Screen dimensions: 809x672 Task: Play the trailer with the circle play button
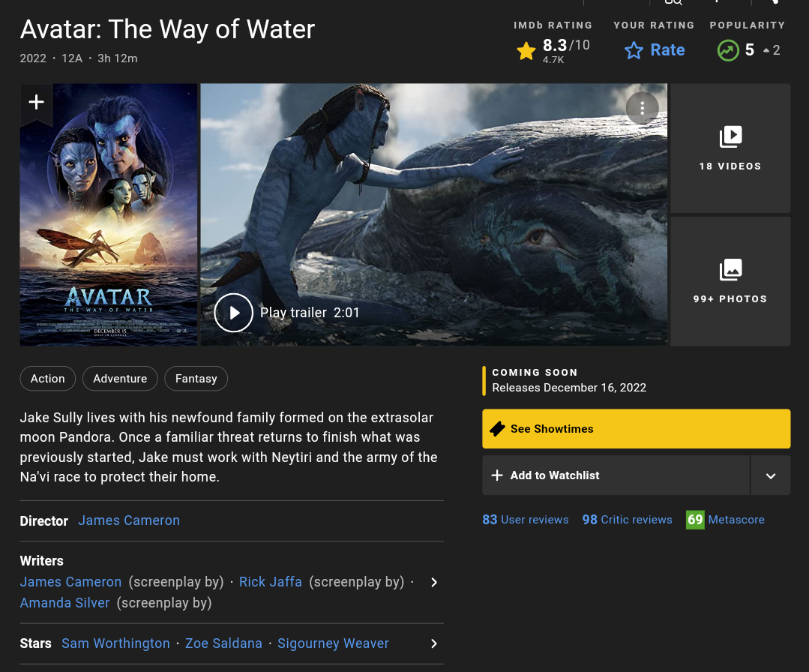[x=233, y=313]
